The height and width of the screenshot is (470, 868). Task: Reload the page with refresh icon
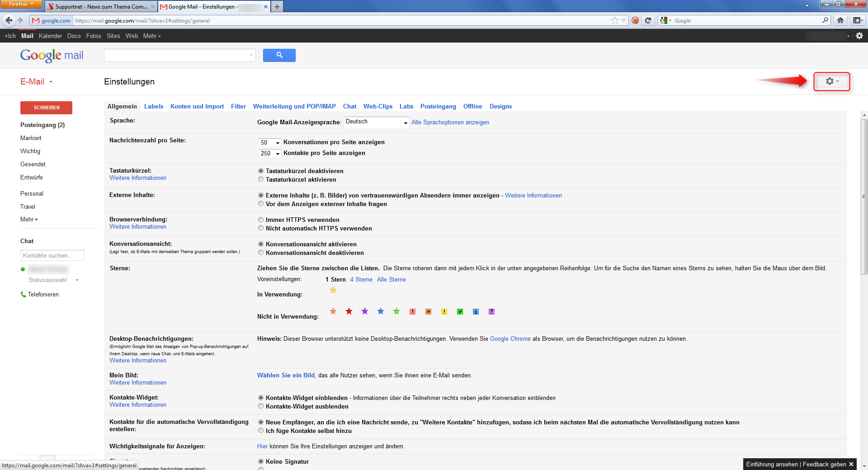click(648, 20)
